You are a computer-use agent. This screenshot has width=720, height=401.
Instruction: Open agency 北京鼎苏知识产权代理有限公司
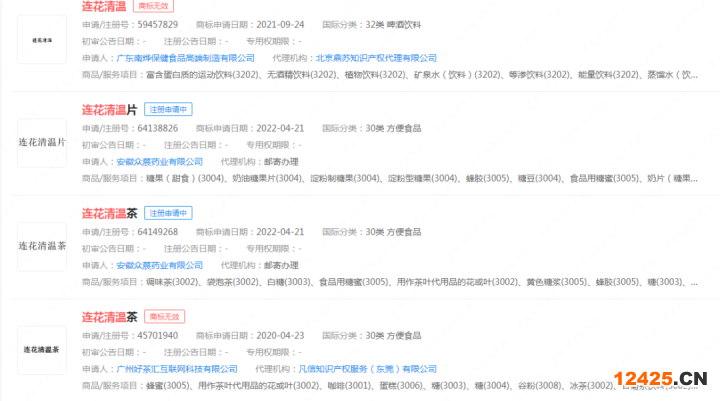(x=376, y=58)
